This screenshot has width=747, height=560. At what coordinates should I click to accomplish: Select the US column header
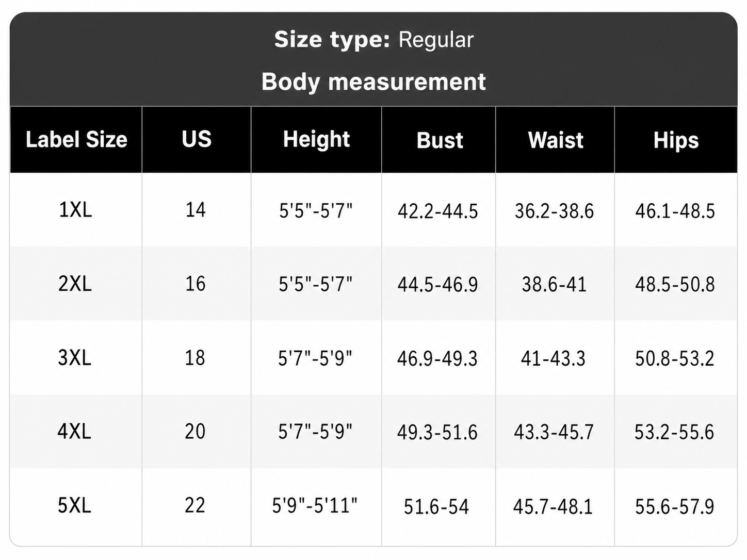click(197, 139)
